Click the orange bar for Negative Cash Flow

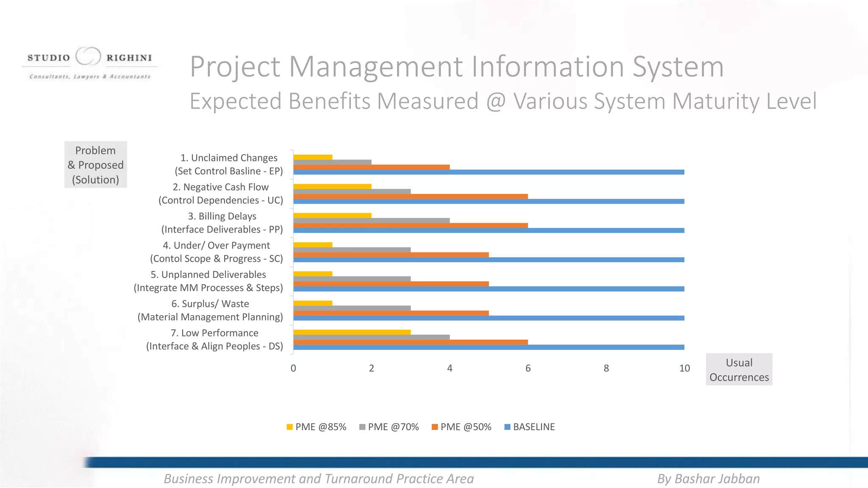(x=411, y=196)
